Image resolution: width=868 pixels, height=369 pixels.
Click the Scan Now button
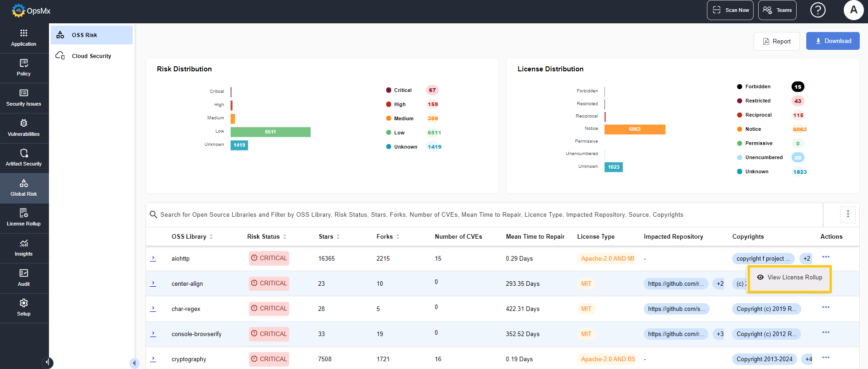pyautogui.click(x=730, y=10)
